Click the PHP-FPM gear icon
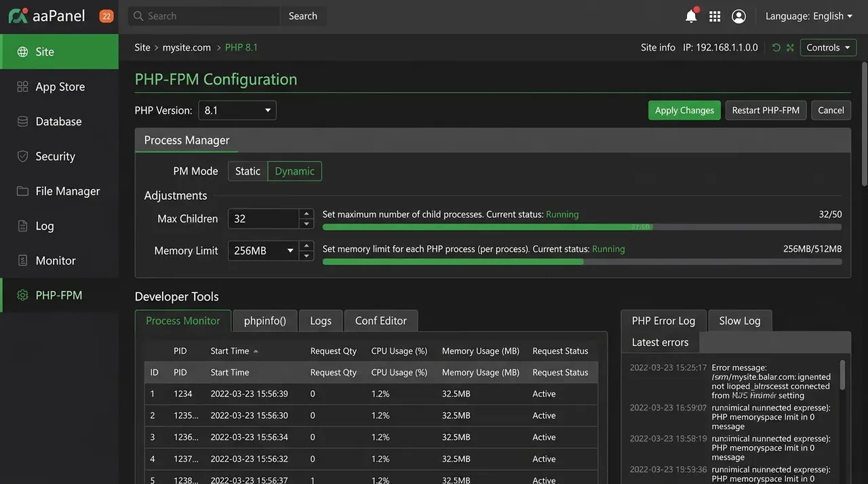868x484 pixels. coord(23,296)
